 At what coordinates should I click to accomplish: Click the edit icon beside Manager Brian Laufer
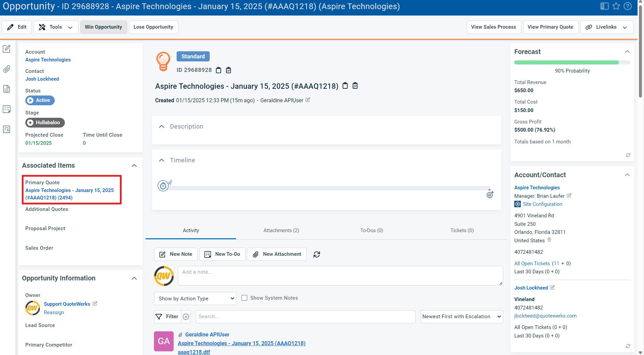click(569, 196)
